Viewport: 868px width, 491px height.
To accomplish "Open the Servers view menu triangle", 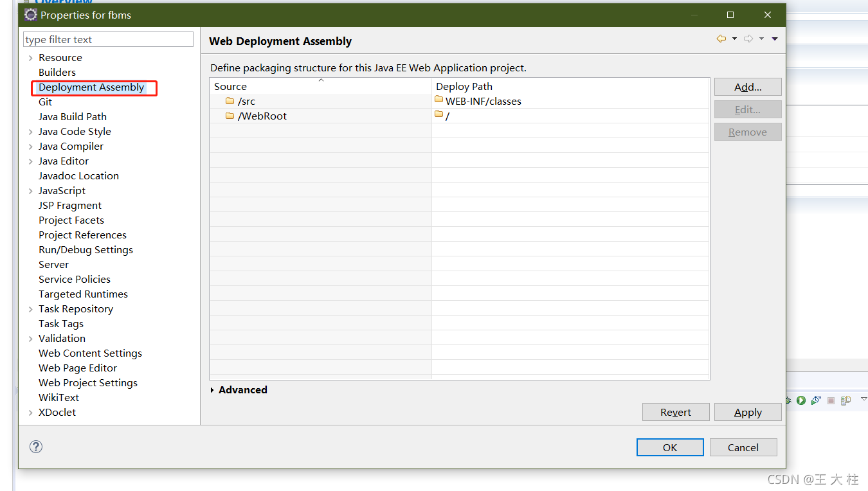I will [x=863, y=399].
